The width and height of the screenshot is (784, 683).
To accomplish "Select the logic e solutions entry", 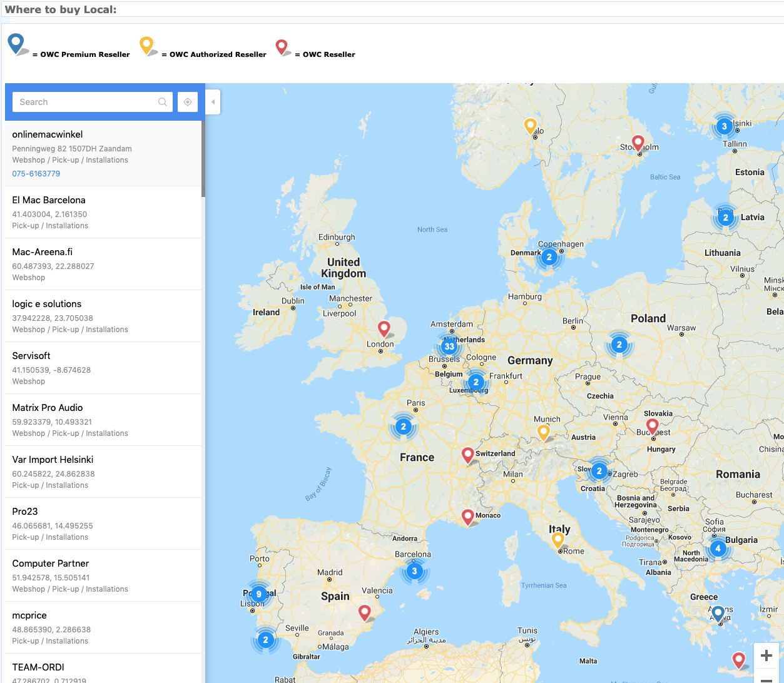I will tap(103, 316).
